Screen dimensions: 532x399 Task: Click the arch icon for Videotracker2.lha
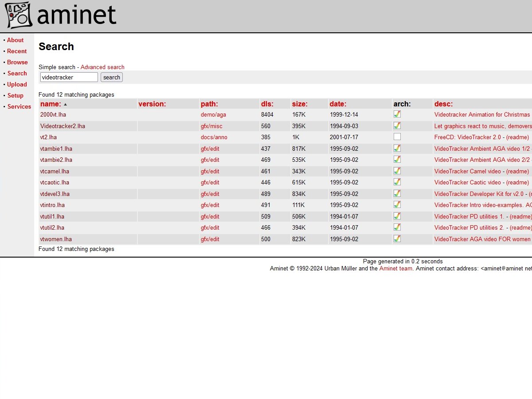pyautogui.click(x=397, y=126)
